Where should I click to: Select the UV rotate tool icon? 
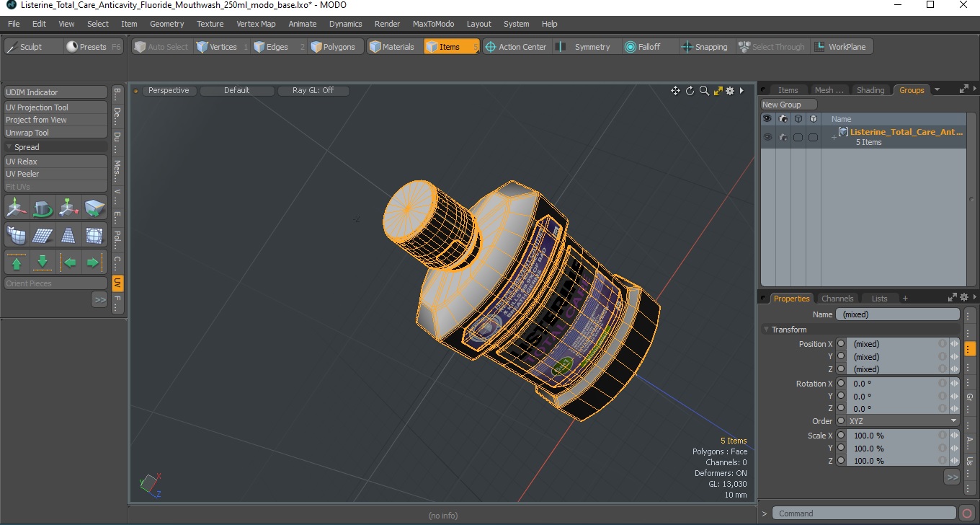(43, 208)
